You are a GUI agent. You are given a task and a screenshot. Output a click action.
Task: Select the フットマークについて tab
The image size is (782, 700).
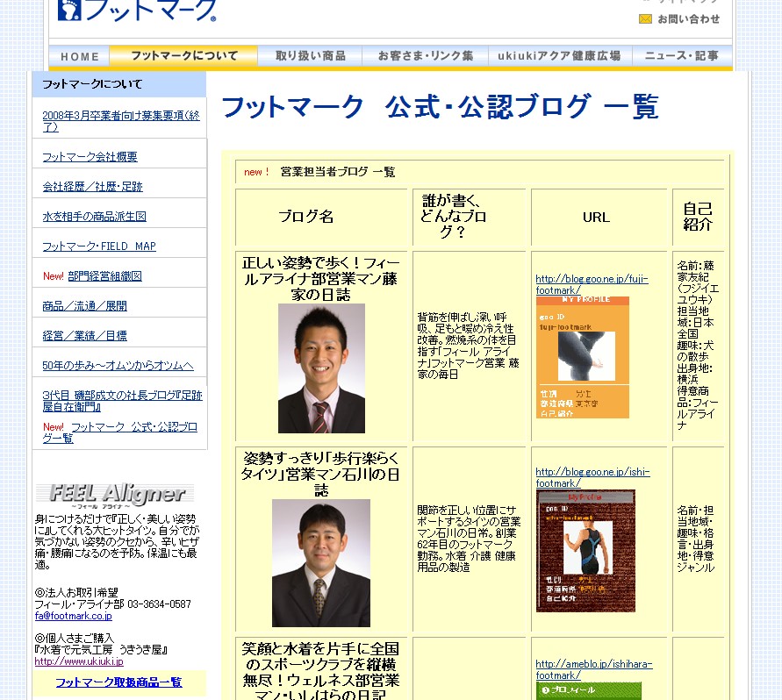tap(184, 56)
